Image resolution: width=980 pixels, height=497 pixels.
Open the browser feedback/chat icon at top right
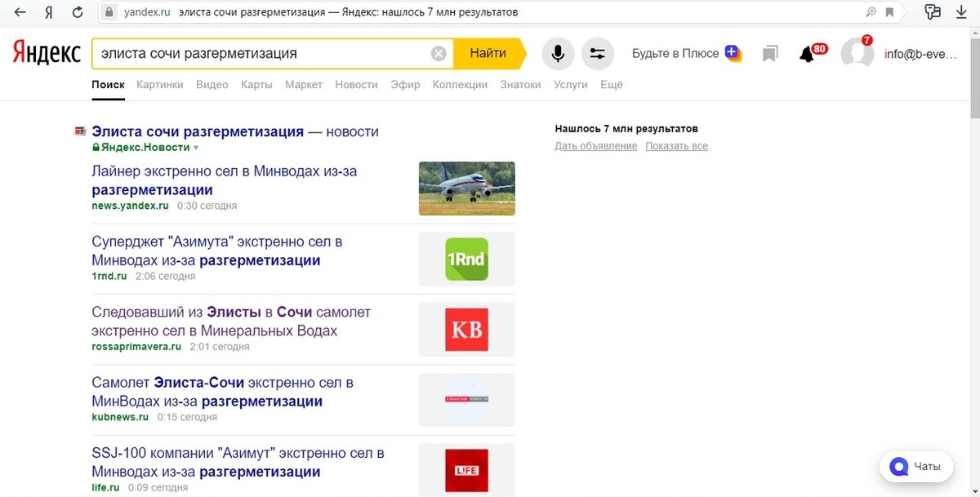coord(933,12)
